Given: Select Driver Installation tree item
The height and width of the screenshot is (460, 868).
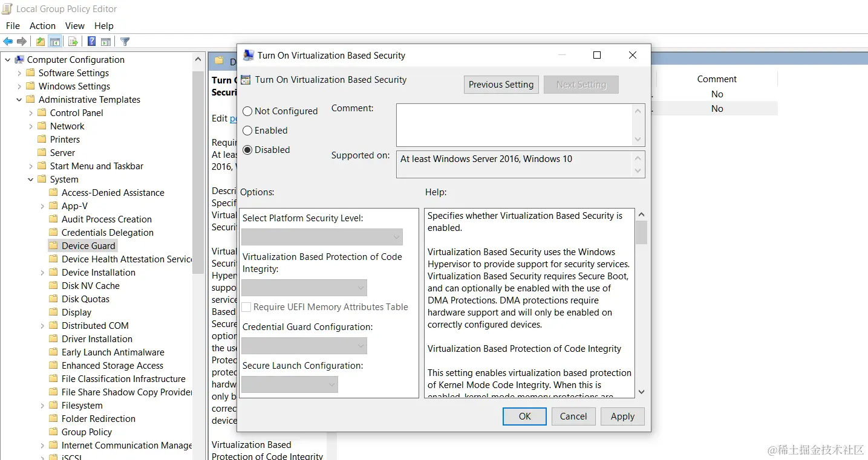Looking at the screenshot, I should [97, 339].
